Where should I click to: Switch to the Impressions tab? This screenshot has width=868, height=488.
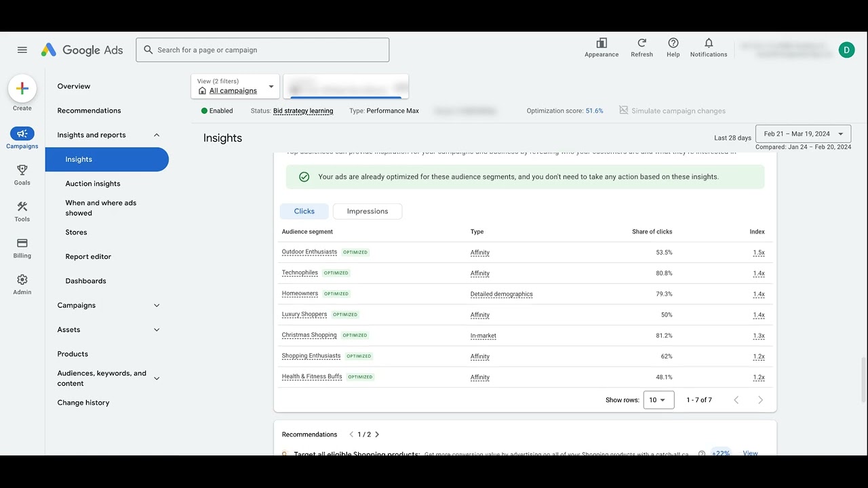368,211
